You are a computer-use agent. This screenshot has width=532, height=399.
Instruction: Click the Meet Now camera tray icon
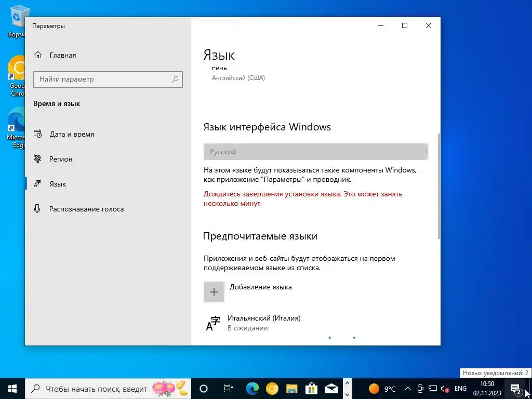[420, 389]
